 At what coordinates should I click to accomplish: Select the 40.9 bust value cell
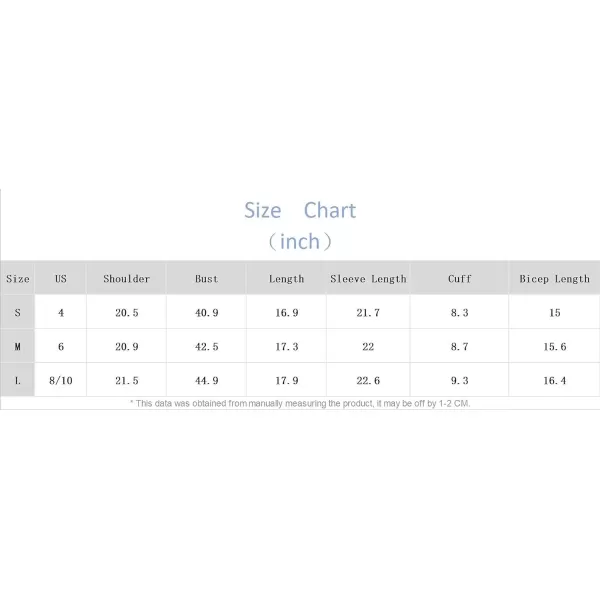click(x=207, y=313)
